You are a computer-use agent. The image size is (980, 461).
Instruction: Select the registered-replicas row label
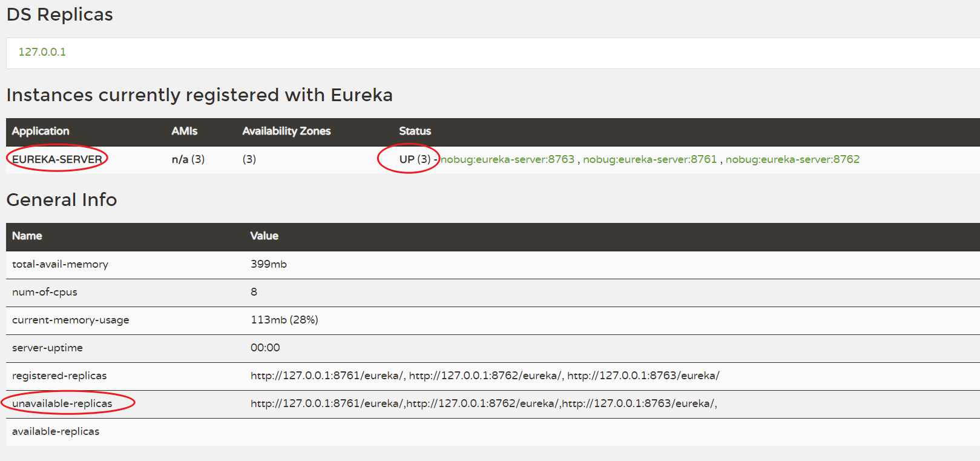59,376
